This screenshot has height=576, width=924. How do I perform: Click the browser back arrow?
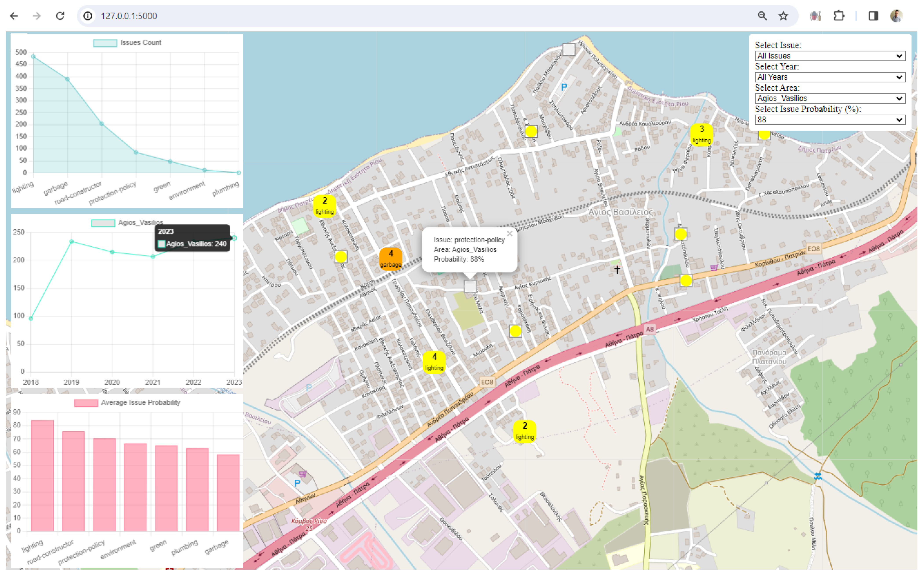click(x=14, y=16)
